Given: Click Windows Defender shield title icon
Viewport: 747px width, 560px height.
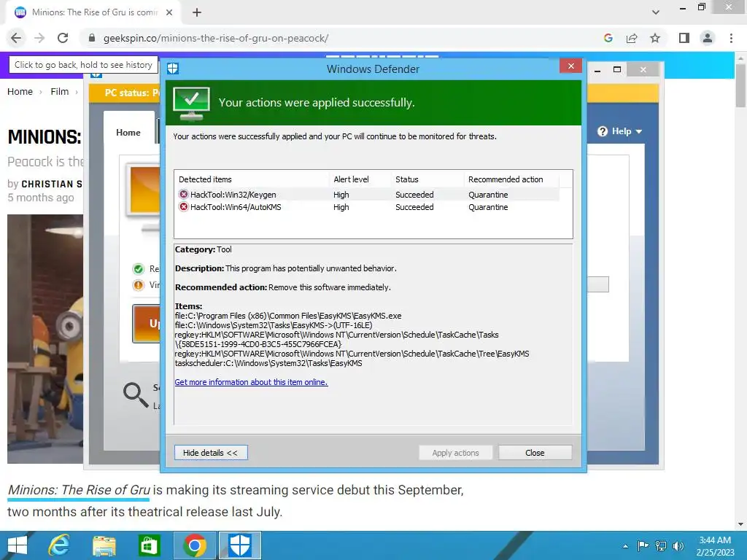Looking at the screenshot, I should [173, 69].
